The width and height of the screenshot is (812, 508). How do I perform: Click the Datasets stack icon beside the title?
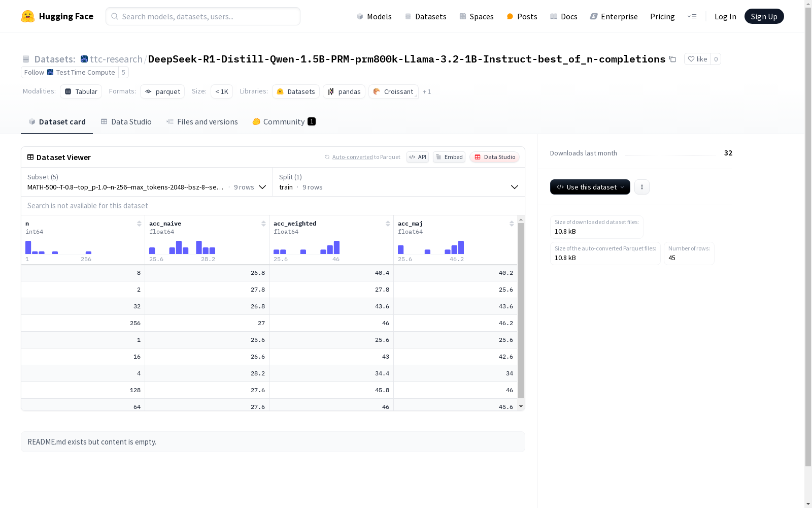(x=26, y=59)
